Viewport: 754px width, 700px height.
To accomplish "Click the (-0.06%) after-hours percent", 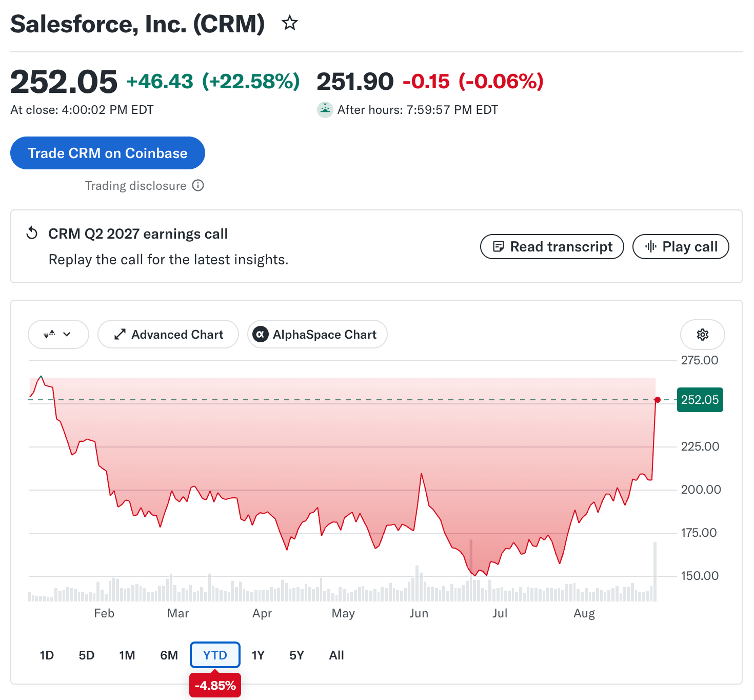I will [x=501, y=82].
